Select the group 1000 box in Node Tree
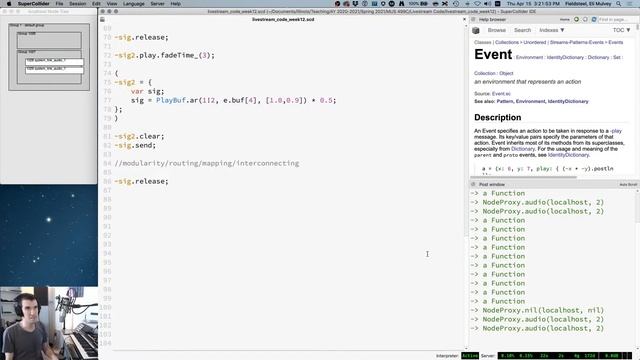 click(49, 40)
